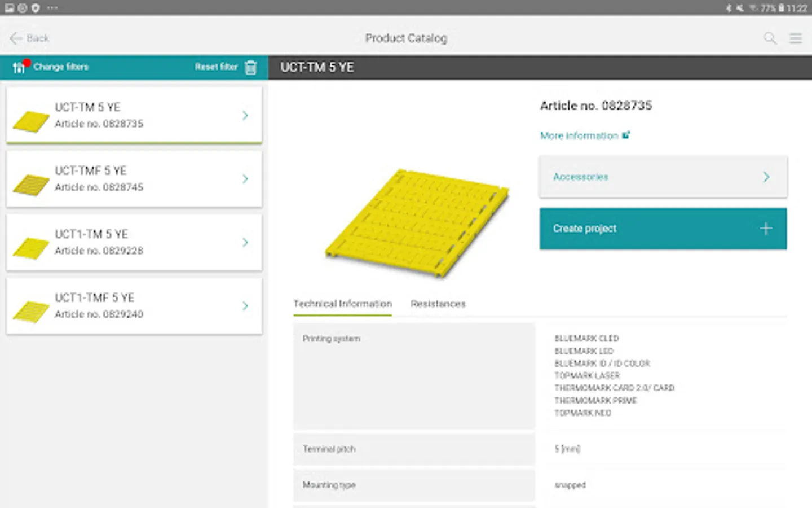Click the TOPMARK LASER entry

pyautogui.click(x=587, y=375)
